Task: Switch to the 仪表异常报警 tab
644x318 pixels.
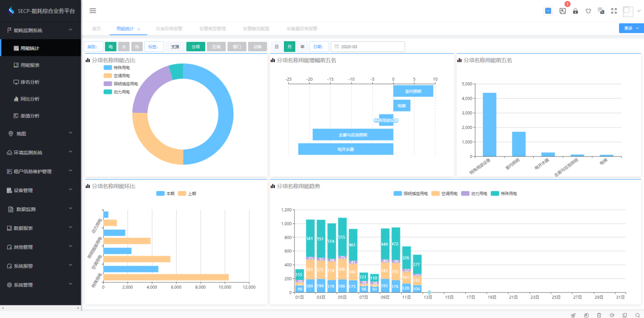Action: point(169,29)
